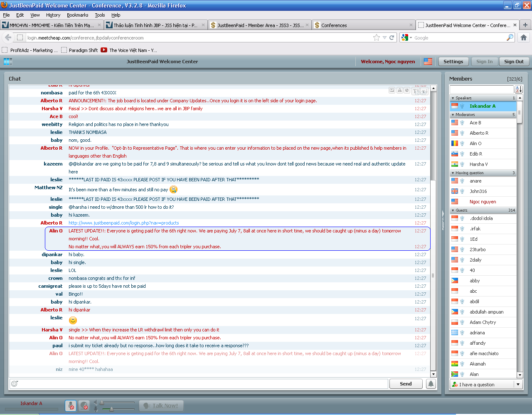The height and width of the screenshot is (415, 532).
Task: Go to Firefox home page icon
Action: pos(523,37)
